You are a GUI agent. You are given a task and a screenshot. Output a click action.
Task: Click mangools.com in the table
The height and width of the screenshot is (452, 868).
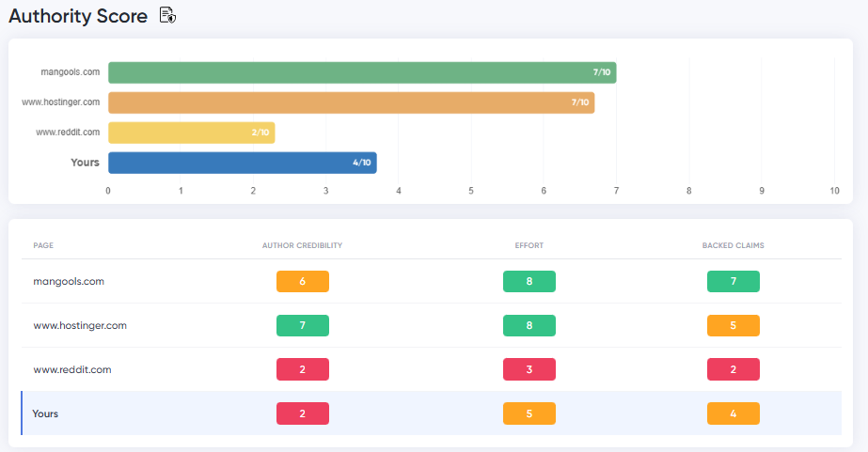coord(69,281)
